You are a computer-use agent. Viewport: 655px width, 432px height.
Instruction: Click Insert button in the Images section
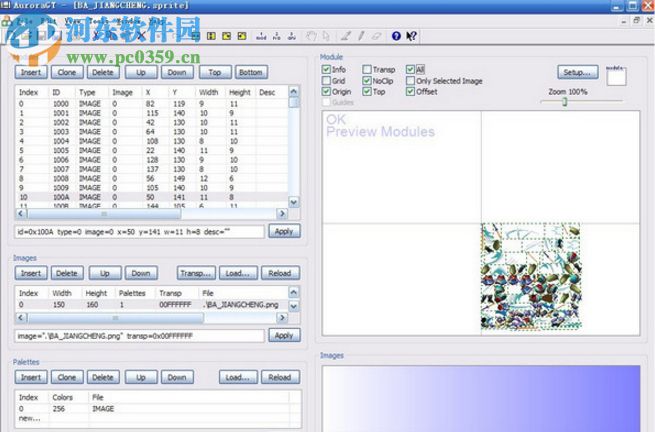31,273
